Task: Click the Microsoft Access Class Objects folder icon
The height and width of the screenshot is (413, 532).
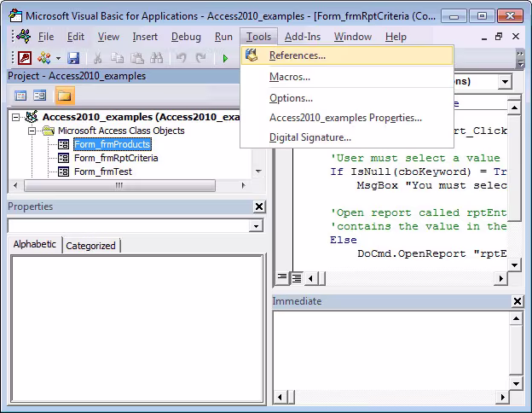Action: point(49,131)
